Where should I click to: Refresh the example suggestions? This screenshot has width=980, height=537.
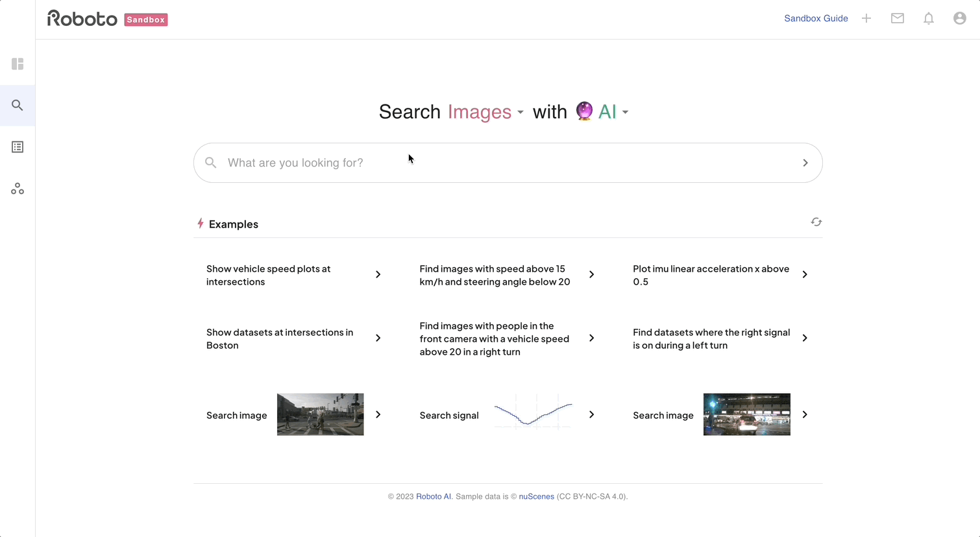(816, 222)
